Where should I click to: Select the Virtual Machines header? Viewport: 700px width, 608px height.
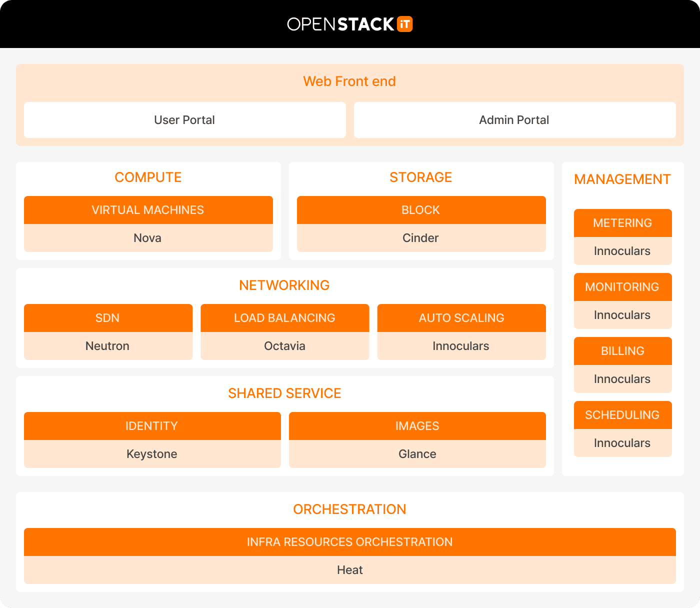pos(148,210)
